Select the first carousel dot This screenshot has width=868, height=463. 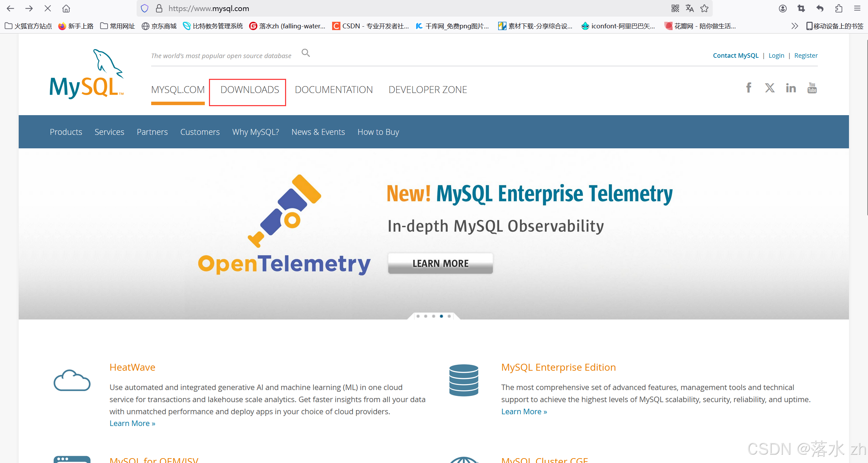418,316
